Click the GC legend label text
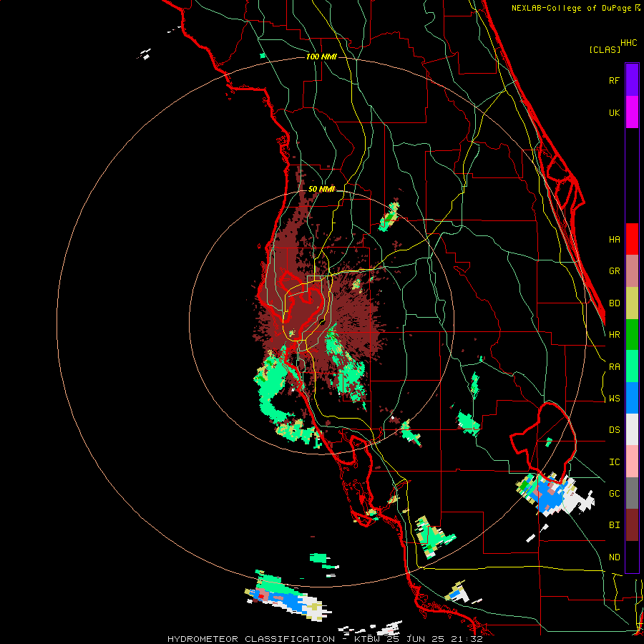The width and height of the screenshot is (644, 644). coord(614,493)
